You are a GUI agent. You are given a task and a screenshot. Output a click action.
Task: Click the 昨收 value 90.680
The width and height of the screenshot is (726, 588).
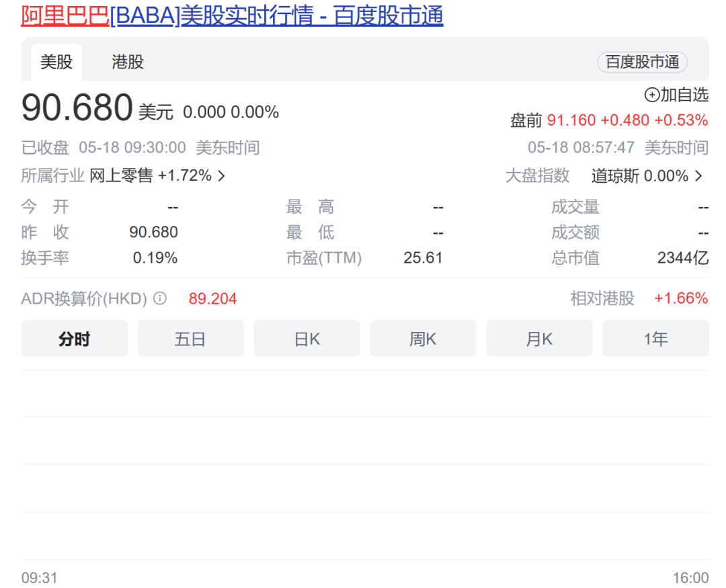(154, 232)
